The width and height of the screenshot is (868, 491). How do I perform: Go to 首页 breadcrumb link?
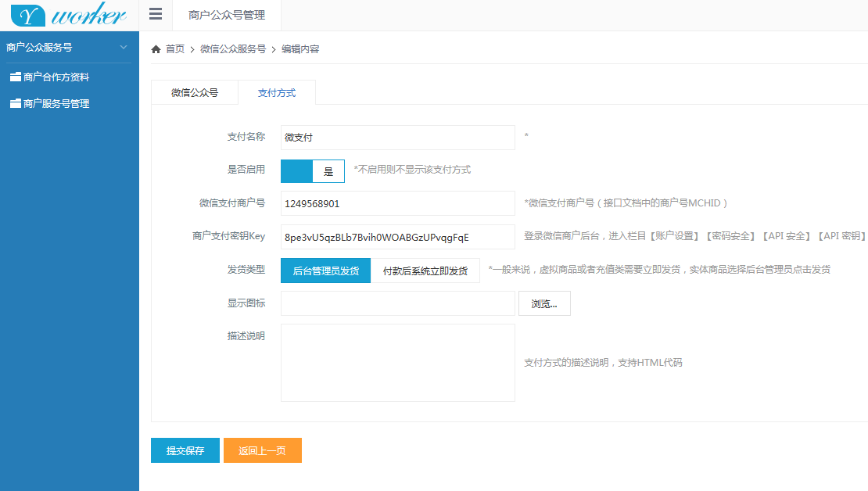175,49
